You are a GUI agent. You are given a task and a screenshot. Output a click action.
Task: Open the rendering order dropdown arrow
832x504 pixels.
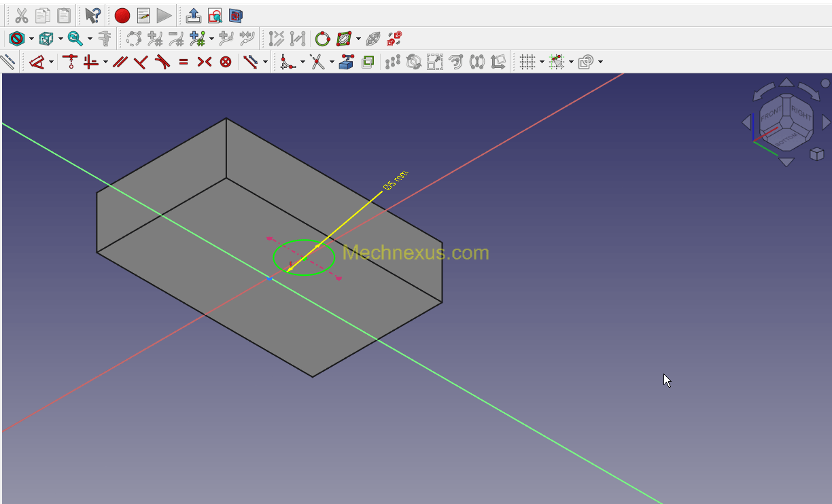(x=600, y=62)
